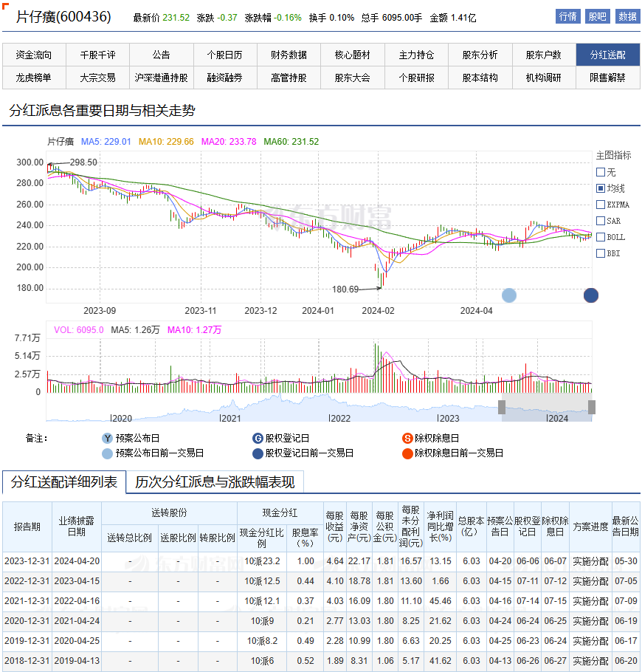
Task: Click the dark blue event circle on the price chart
Action: 590,295
